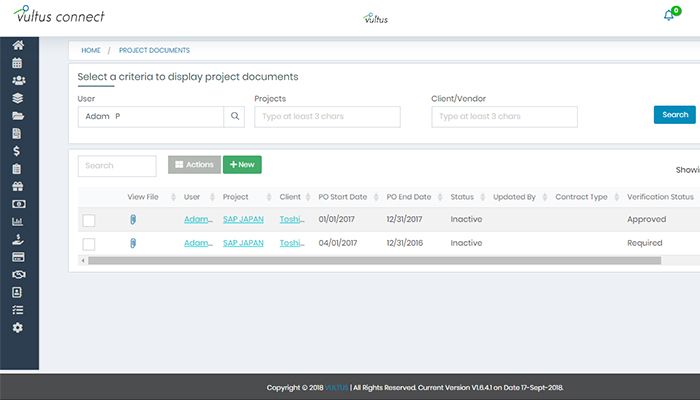Image resolution: width=700 pixels, height=400 pixels.
Task: Open SAP JAPAN project in the Approved row
Action: (243, 219)
